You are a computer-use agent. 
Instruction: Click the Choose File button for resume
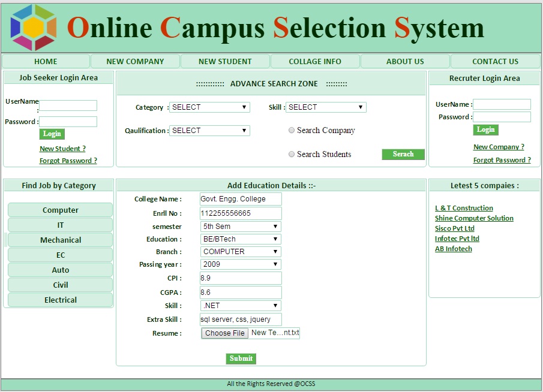pyautogui.click(x=224, y=333)
